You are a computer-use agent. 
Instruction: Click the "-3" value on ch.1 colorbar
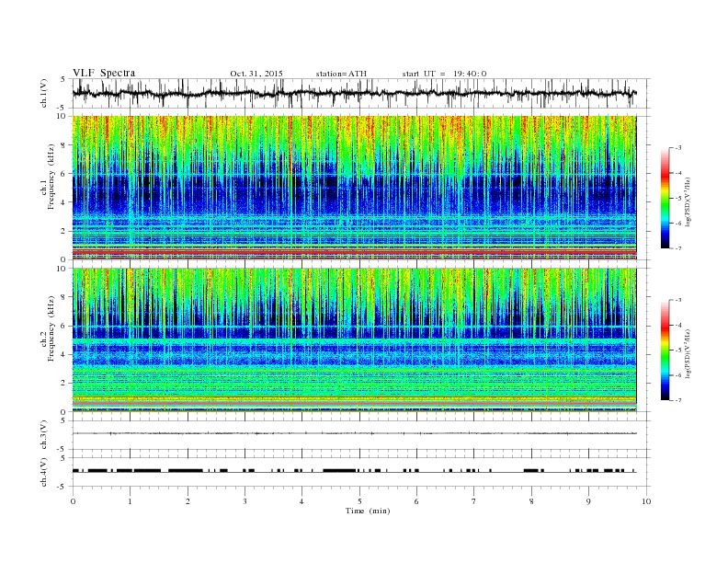click(677, 148)
